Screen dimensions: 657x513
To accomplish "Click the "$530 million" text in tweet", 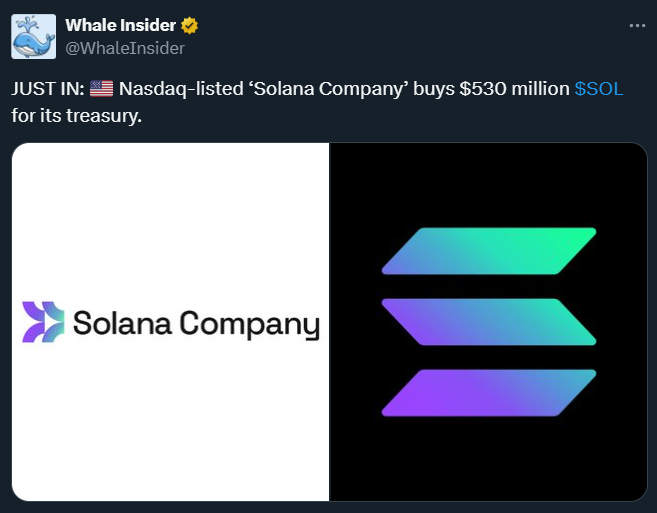I will tap(514, 89).
